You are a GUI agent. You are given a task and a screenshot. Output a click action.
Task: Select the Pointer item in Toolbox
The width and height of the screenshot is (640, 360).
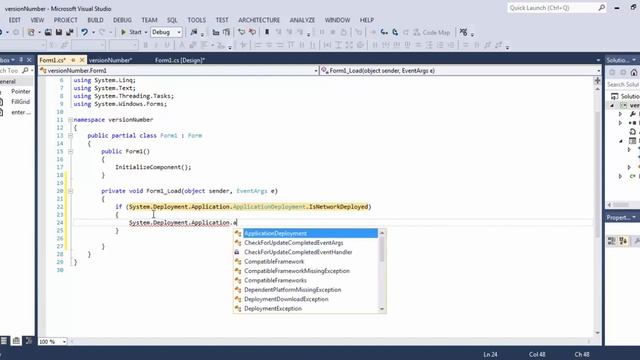20,91
